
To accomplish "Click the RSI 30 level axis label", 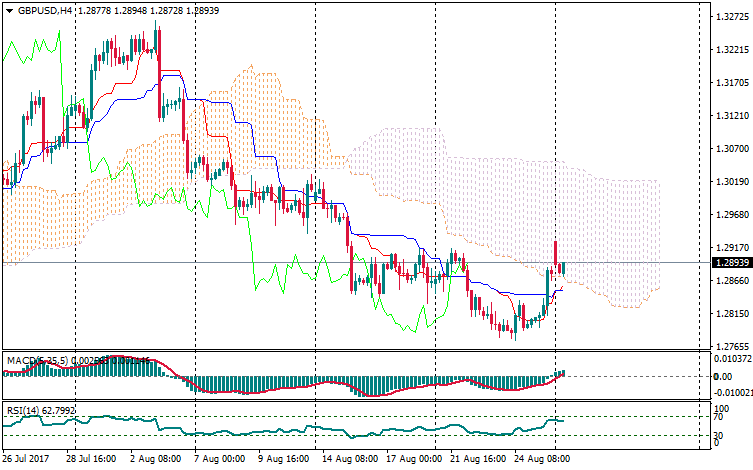I will pyautogui.click(x=719, y=435).
